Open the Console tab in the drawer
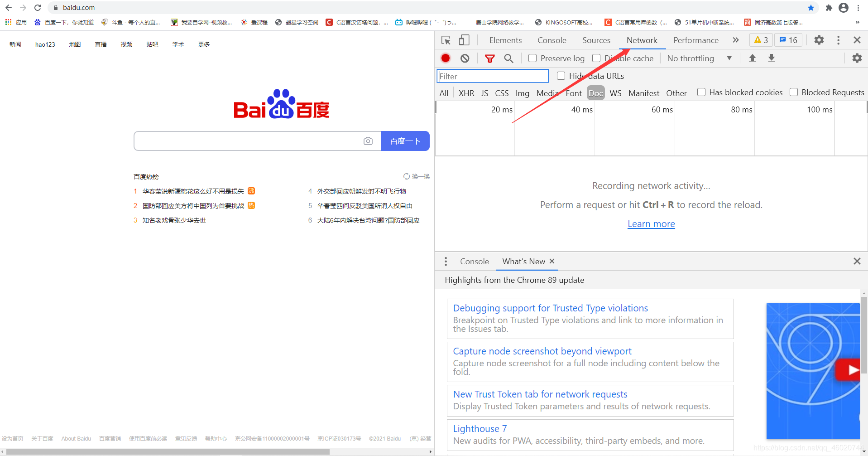The height and width of the screenshot is (456, 868). 475,262
